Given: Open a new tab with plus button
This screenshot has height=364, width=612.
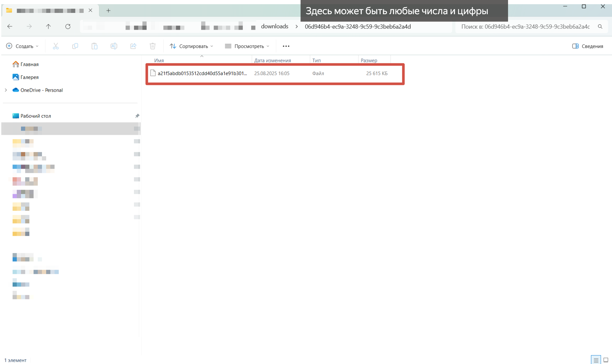Looking at the screenshot, I should coord(108,11).
